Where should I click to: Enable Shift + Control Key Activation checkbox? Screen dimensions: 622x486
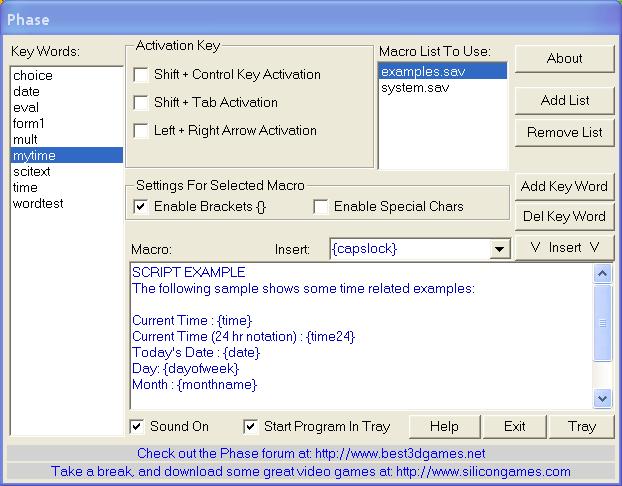point(141,75)
